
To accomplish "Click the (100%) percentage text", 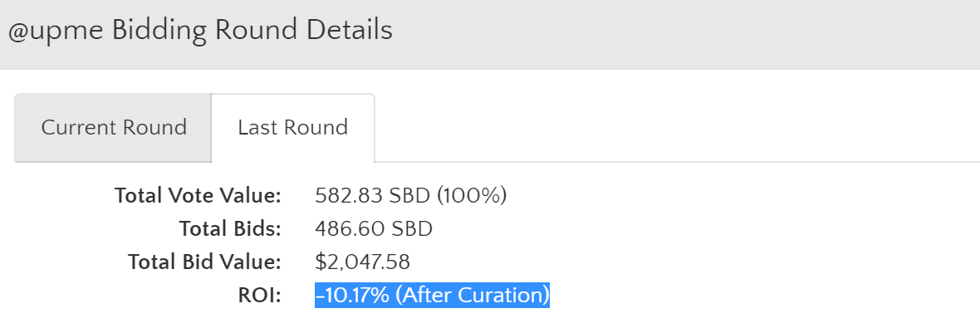I will [x=471, y=195].
